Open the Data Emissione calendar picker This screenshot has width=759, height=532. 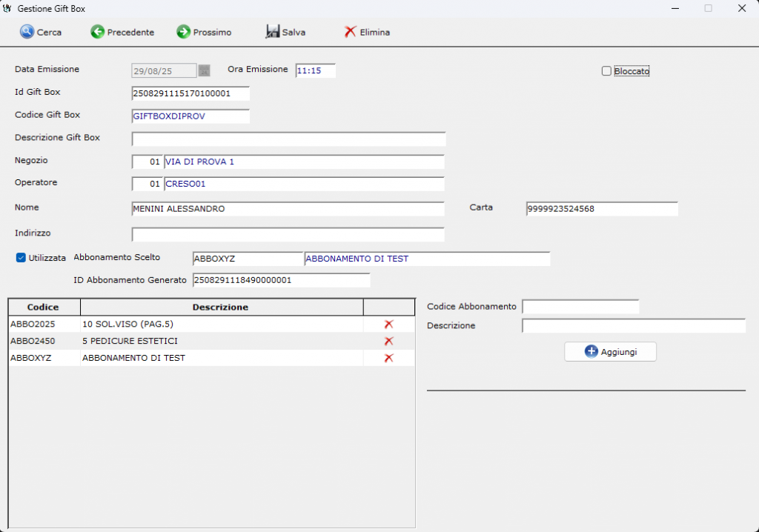tap(205, 70)
